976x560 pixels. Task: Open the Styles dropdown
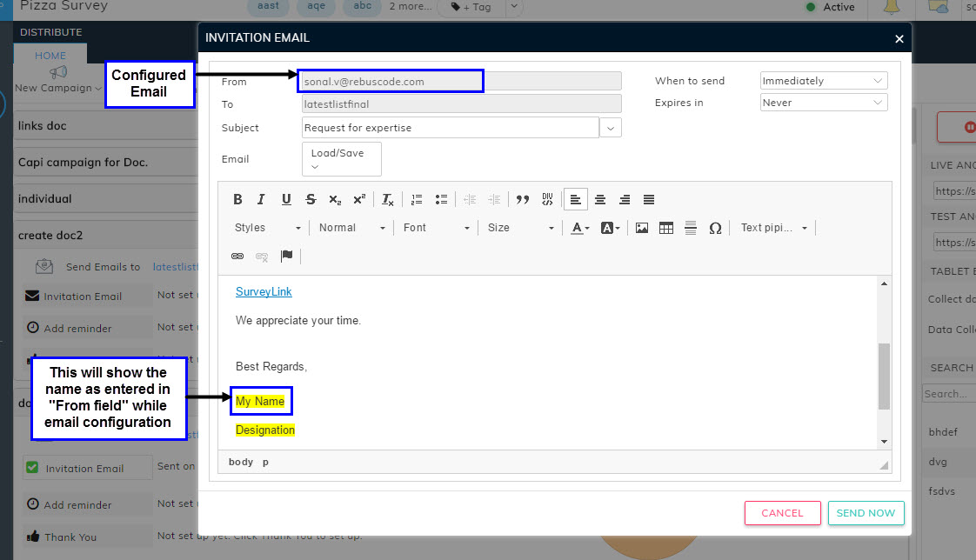267,228
